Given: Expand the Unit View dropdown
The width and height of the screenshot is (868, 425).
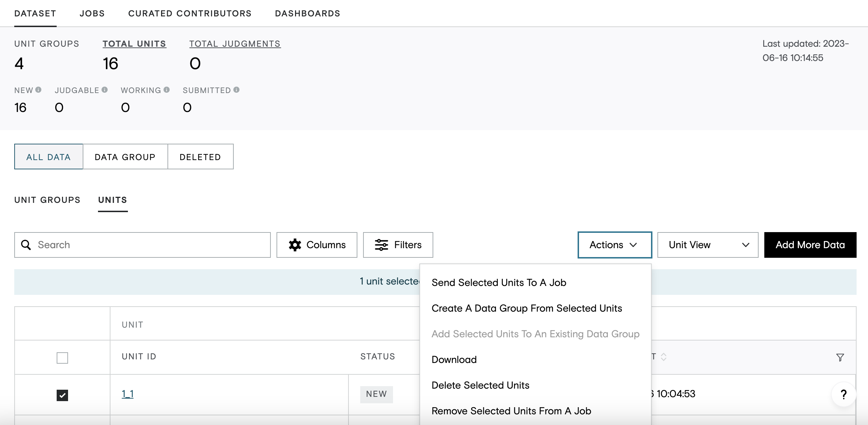Looking at the screenshot, I should tap(708, 245).
